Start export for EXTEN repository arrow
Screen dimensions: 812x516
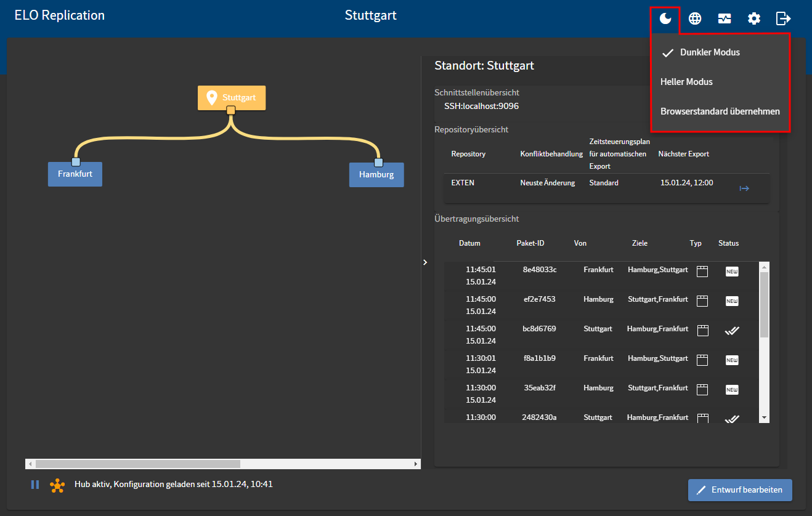[744, 188]
